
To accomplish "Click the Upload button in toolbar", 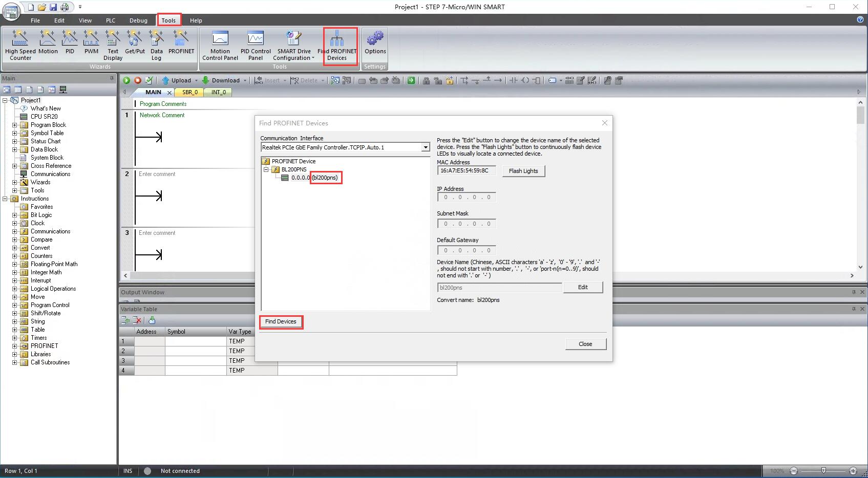I will (177, 80).
